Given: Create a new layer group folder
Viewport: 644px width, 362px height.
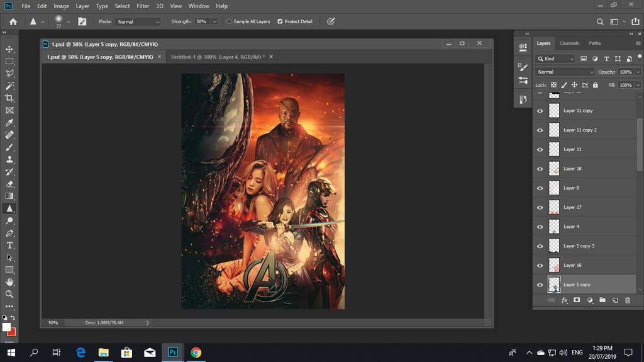Looking at the screenshot, I should click(x=602, y=300).
